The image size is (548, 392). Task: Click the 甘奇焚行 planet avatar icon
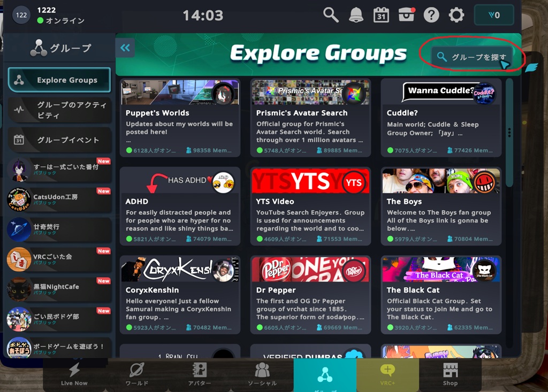point(19,229)
